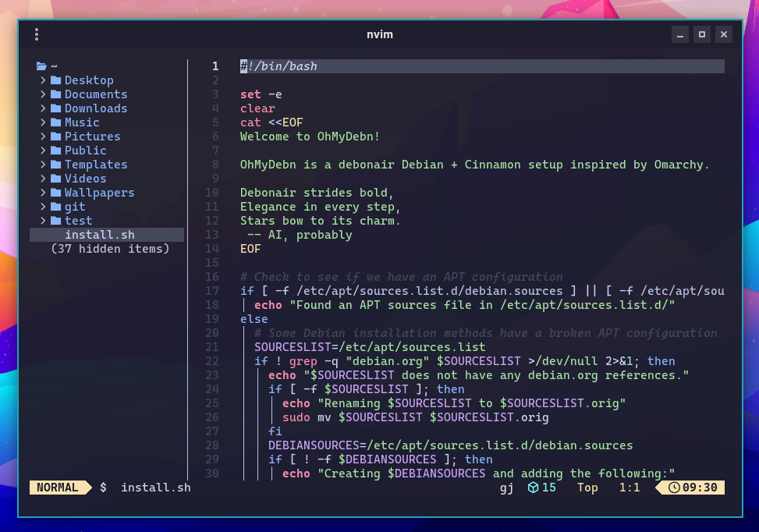This screenshot has width=759, height=532.
Task: Click the Downloads folder icon
Action: click(x=56, y=108)
